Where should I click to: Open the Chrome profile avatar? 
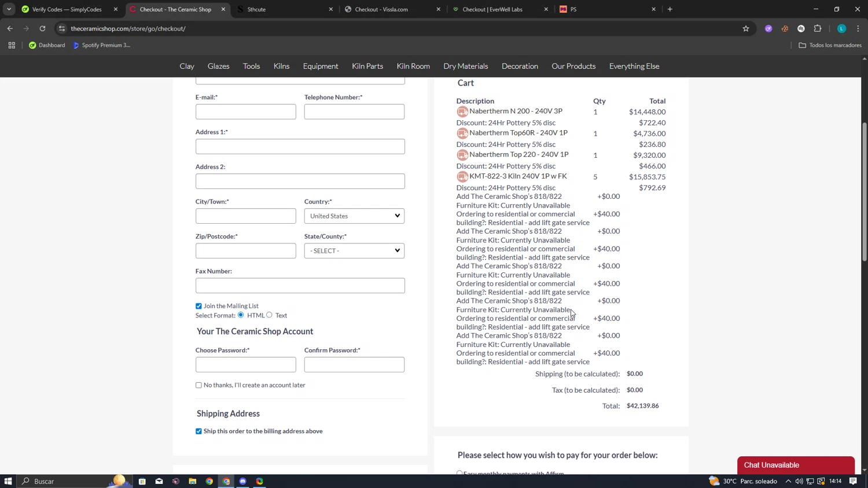click(x=841, y=28)
